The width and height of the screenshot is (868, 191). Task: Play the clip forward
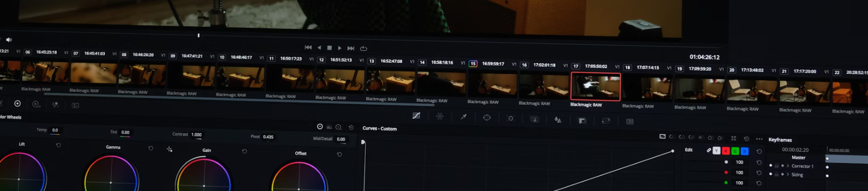point(340,48)
